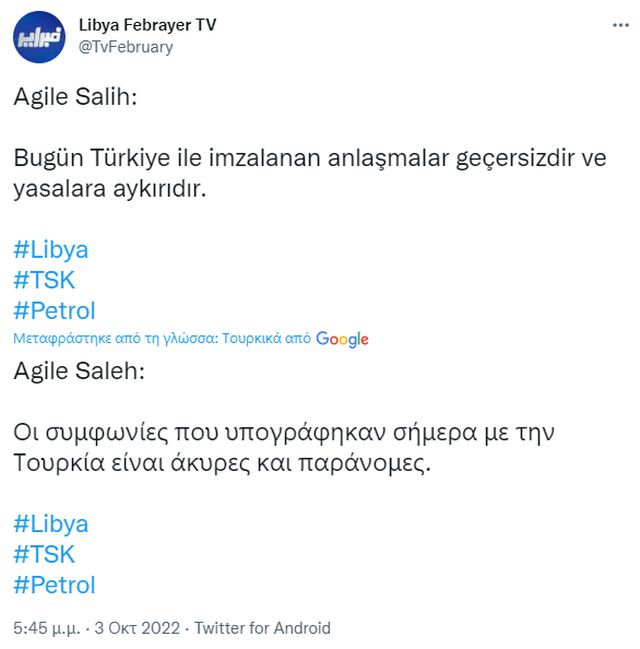Select #TSK hashtag under the Greek translation

[45, 554]
